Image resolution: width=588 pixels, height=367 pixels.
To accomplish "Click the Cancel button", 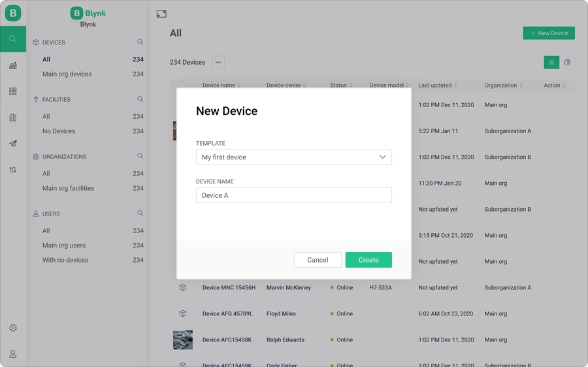I will click(318, 260).
